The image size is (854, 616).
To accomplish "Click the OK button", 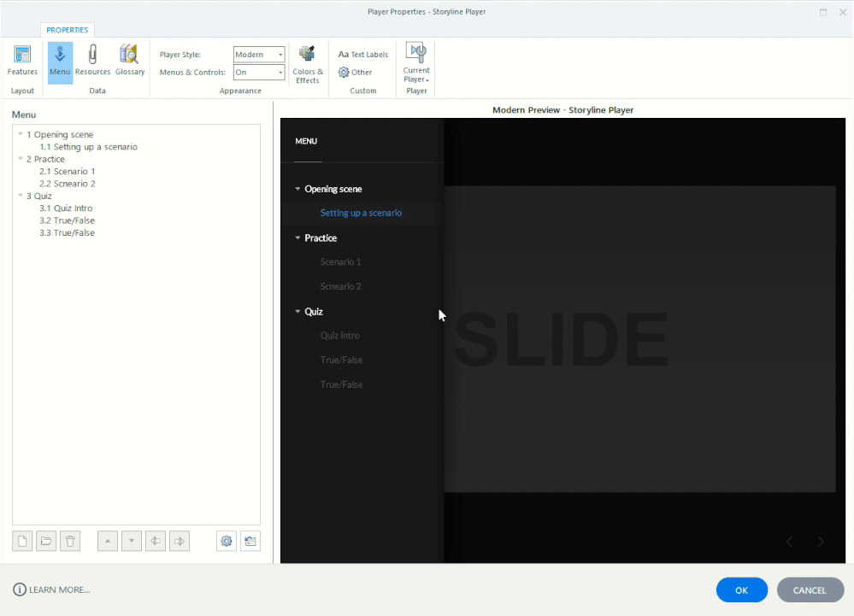I will [741, 590].
